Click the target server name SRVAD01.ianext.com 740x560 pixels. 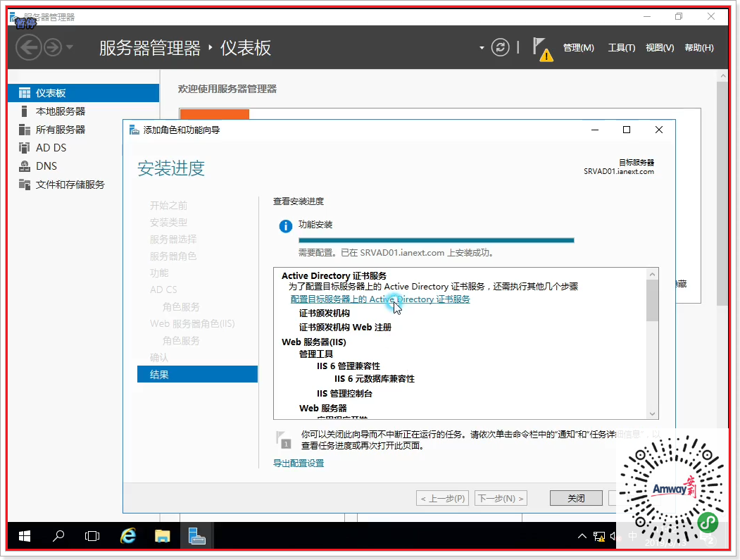619,171
